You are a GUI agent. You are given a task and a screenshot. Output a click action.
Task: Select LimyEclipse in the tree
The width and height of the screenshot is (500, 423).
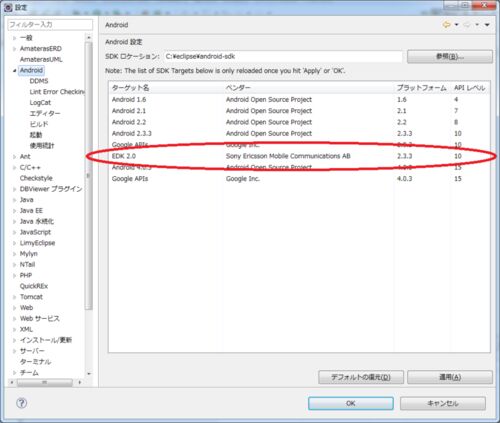click(x=37, y=243)
